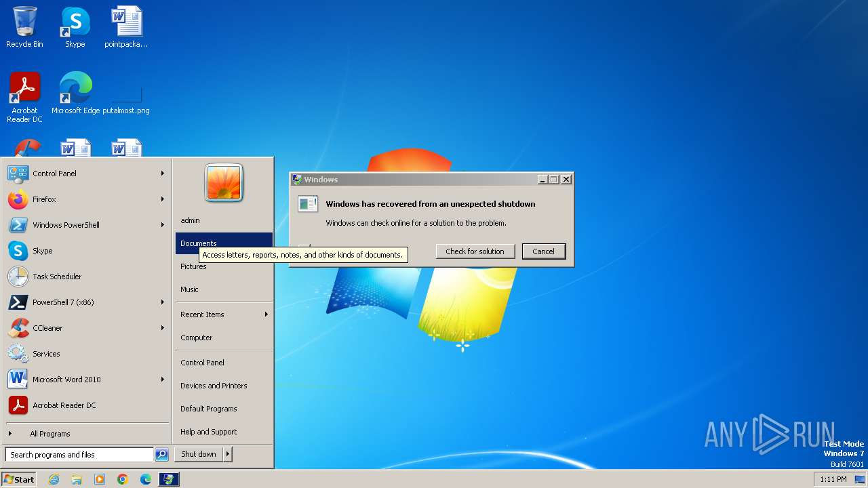Open Computer from the Start menu
This screenshot has height=488, width=868.
224,338
